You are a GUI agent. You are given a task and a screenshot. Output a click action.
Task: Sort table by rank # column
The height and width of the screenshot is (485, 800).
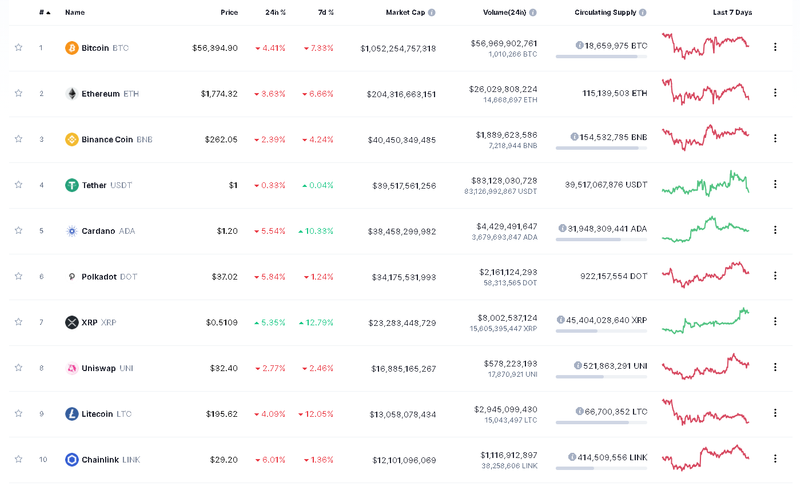[44, 12]
